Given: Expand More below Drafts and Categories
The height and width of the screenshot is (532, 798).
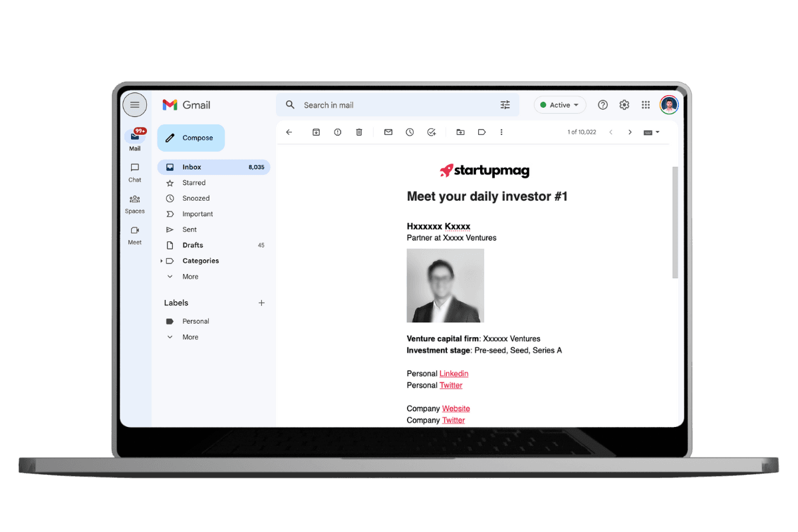Looking at the screenshot, I should tap(190, 277).
